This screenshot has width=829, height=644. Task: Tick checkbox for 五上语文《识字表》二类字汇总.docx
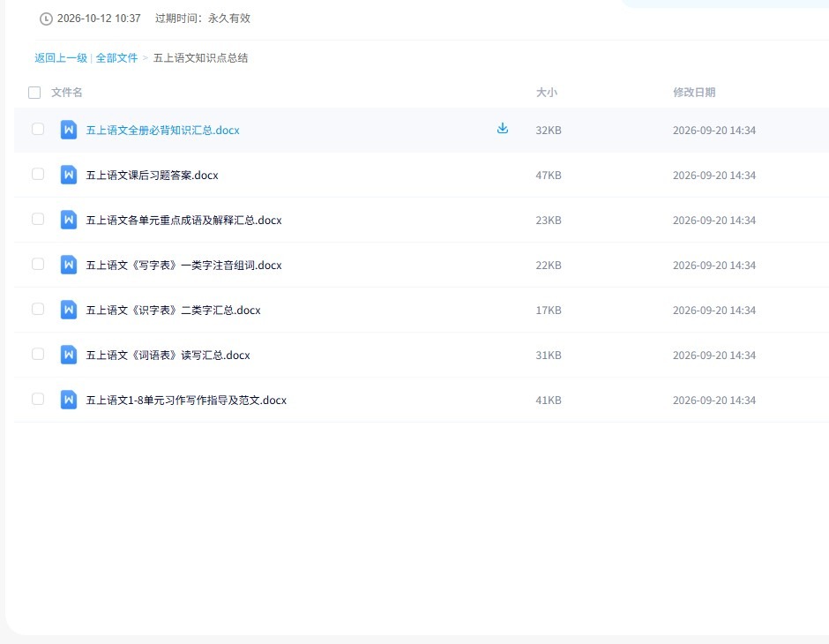(38, 309)
